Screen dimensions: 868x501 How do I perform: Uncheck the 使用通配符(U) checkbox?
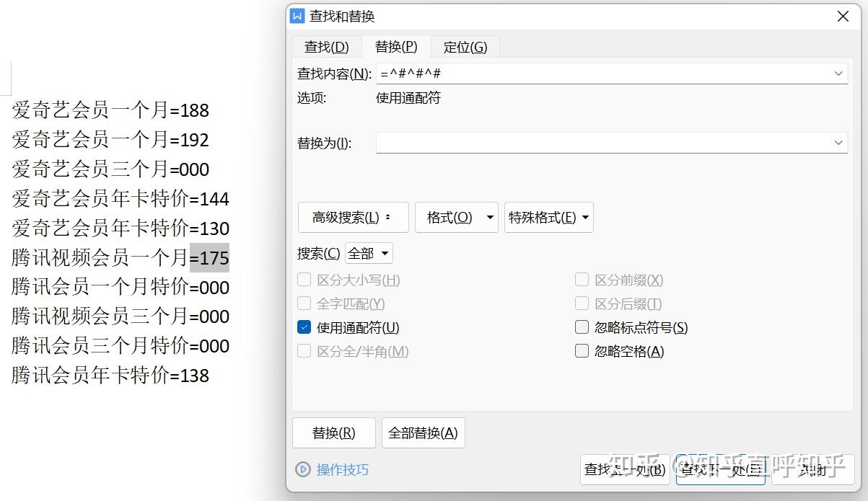point(304,327)
